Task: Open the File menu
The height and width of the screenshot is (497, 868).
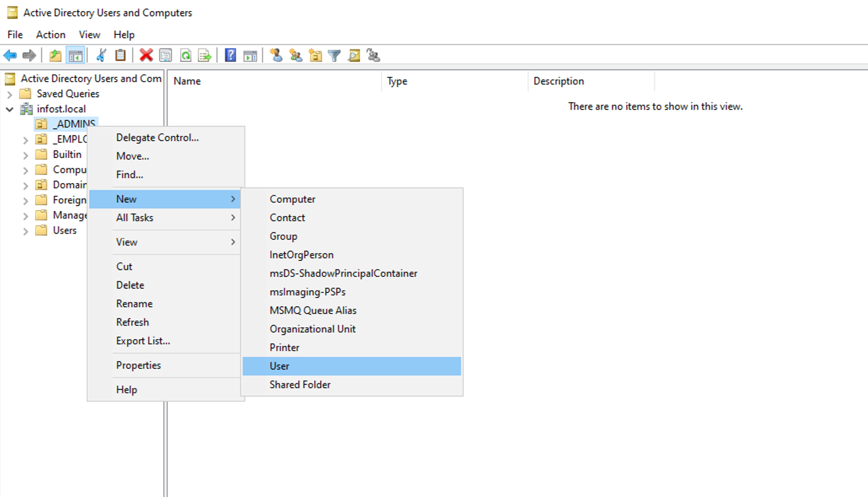Action: 15,34
